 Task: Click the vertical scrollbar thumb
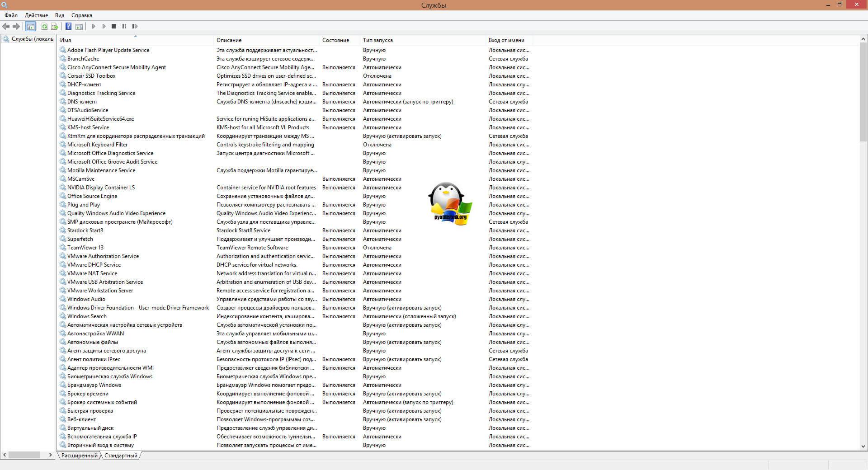pyautogui.click(x=863, y=93)
